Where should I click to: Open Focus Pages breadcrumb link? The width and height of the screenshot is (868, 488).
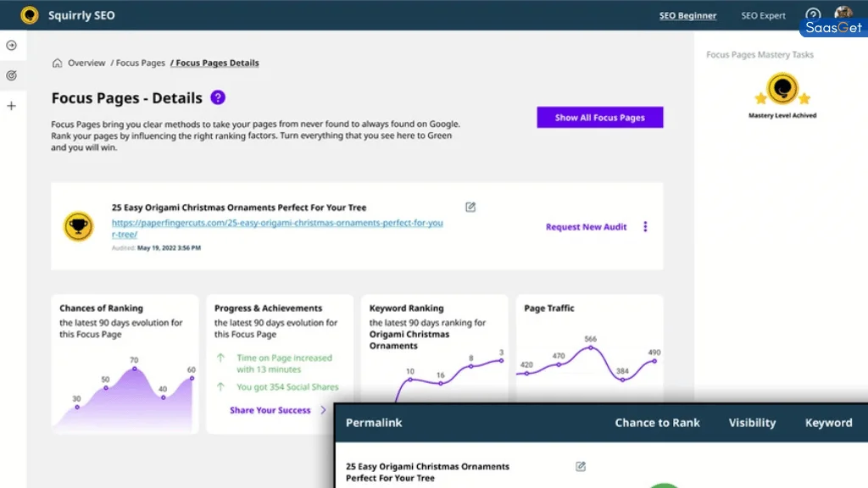(x=140, y=63)
